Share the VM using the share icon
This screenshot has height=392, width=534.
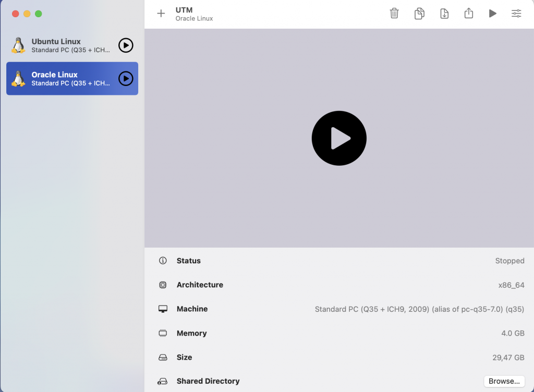tap(469, 13)
